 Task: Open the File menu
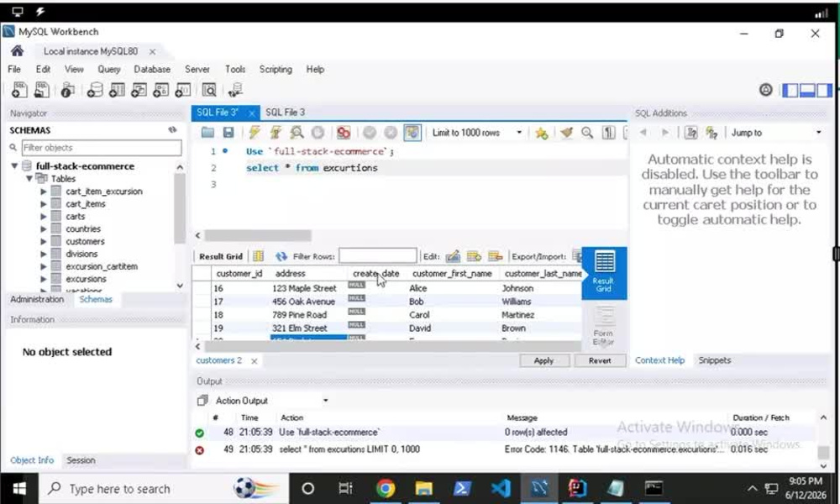14,69
